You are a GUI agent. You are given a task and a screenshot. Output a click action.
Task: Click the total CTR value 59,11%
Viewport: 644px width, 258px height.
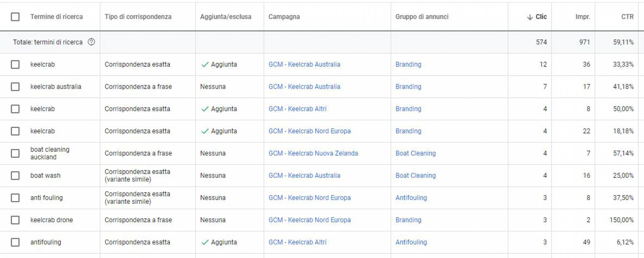click(623, 42)
